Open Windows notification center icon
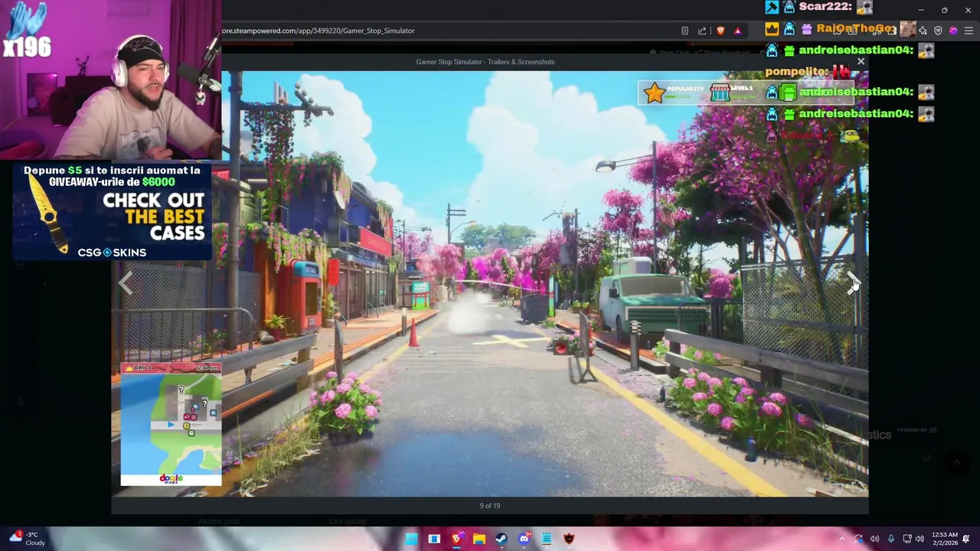This screenshot has width=980, height=551. coord(967,539)
